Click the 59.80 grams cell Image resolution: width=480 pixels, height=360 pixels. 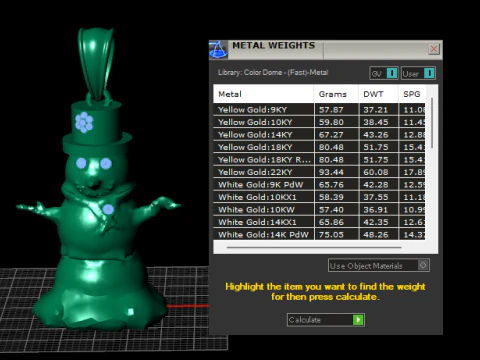click(x=336, y=122)
